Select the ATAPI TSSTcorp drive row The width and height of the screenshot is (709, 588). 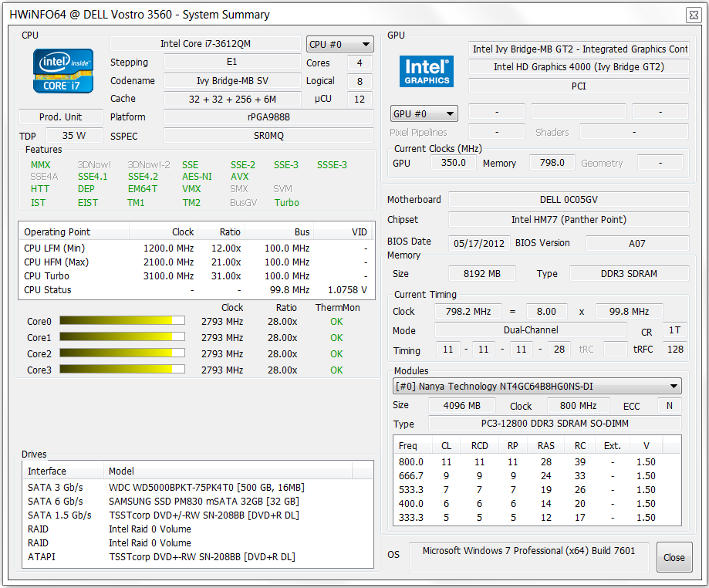pos(198,557)
